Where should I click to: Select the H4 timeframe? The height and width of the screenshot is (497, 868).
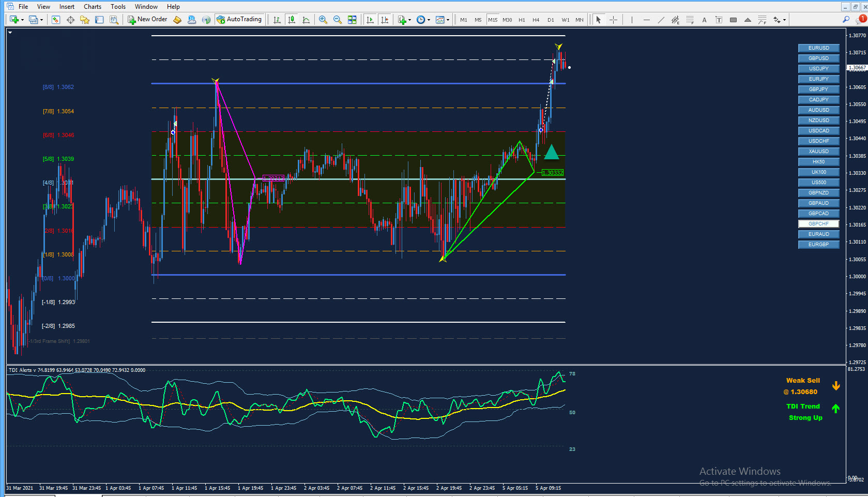[536, 20]
